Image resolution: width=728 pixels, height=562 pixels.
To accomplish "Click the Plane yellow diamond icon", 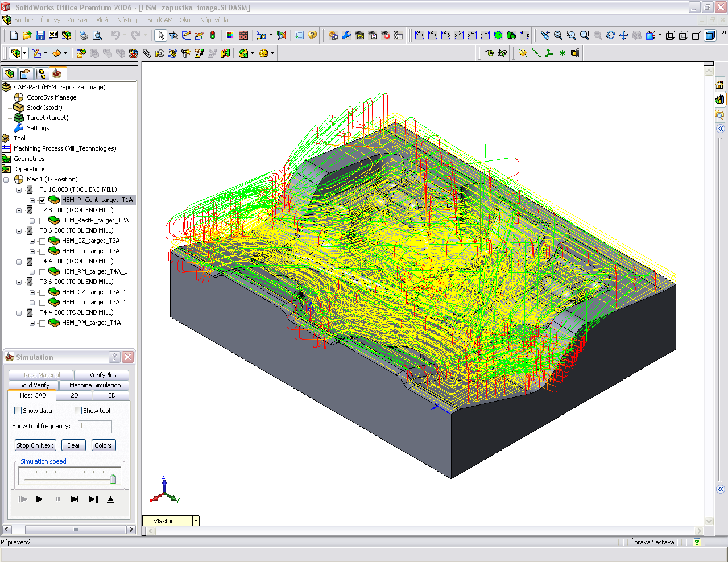I will pos(523,53).
